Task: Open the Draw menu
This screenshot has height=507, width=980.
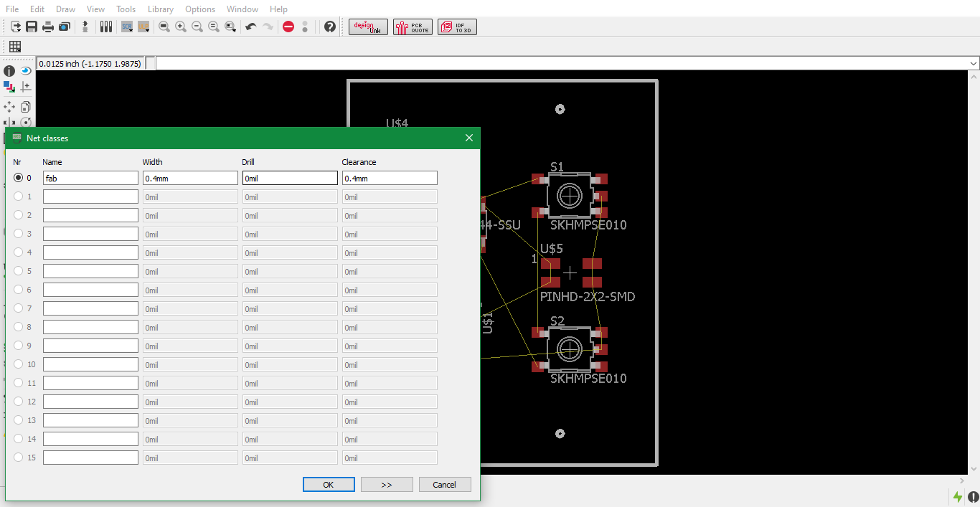Action: (x=65, y=9)
